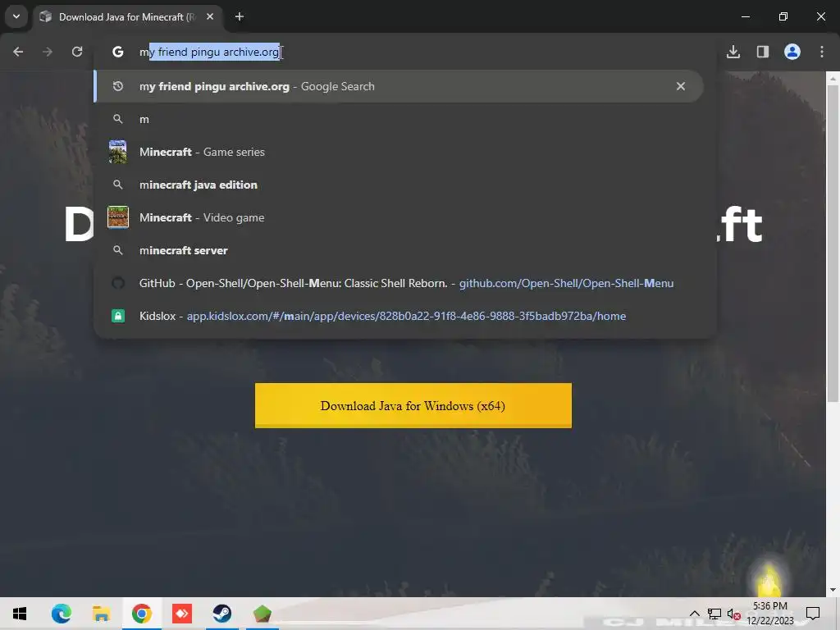Viewport: 840px width, 630px height.
Task: Open Windows Start menu
Action: [20, 614]
